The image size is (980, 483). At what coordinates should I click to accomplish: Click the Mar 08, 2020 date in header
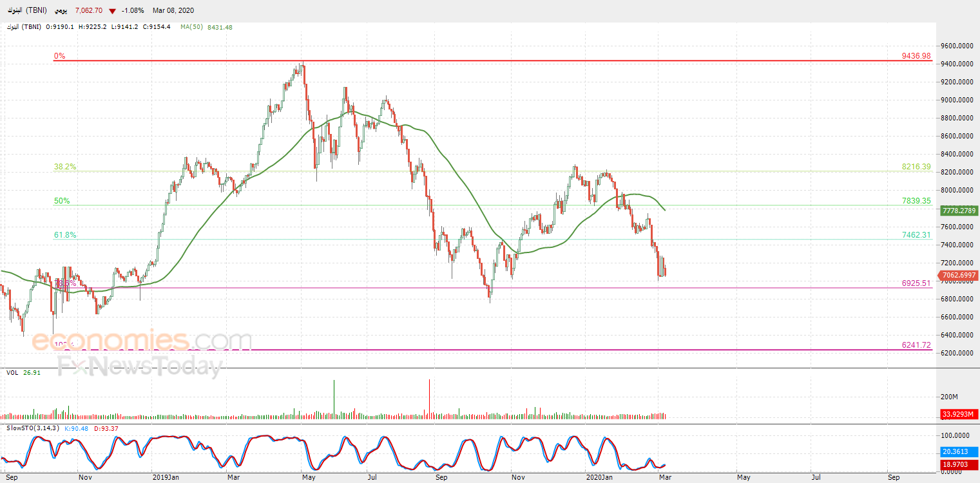coord(173,11)
